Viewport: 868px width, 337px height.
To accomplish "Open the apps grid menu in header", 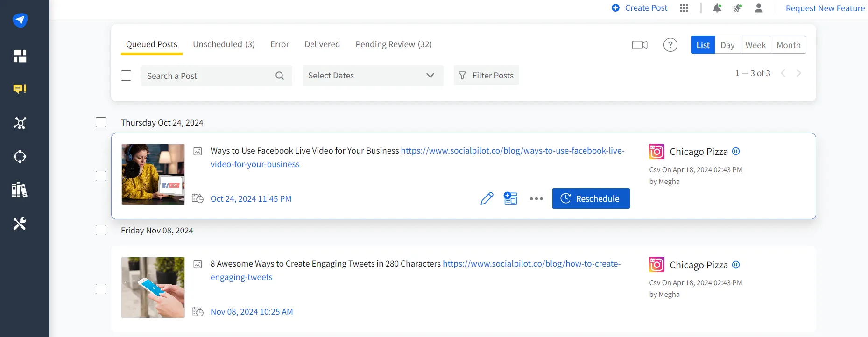I will (684, 8).
